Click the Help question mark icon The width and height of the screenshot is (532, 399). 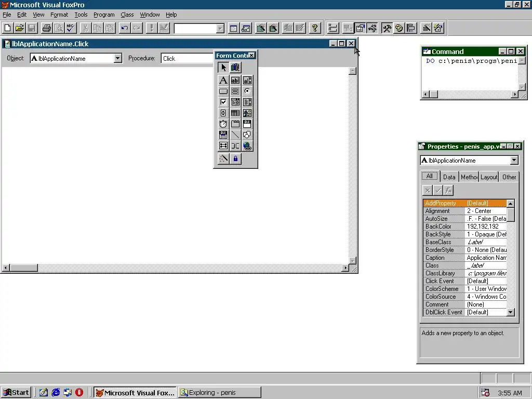315,28
